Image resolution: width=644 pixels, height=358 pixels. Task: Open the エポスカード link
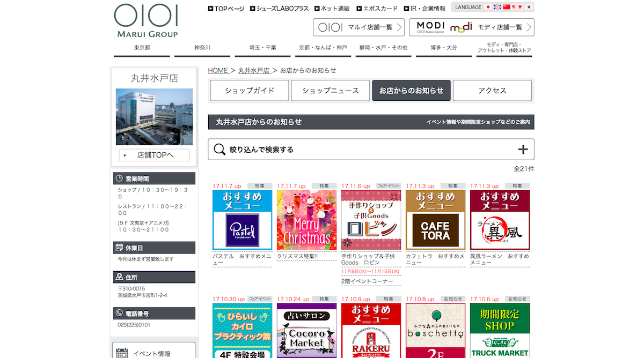pyautogui.click(x=377, y=9)
